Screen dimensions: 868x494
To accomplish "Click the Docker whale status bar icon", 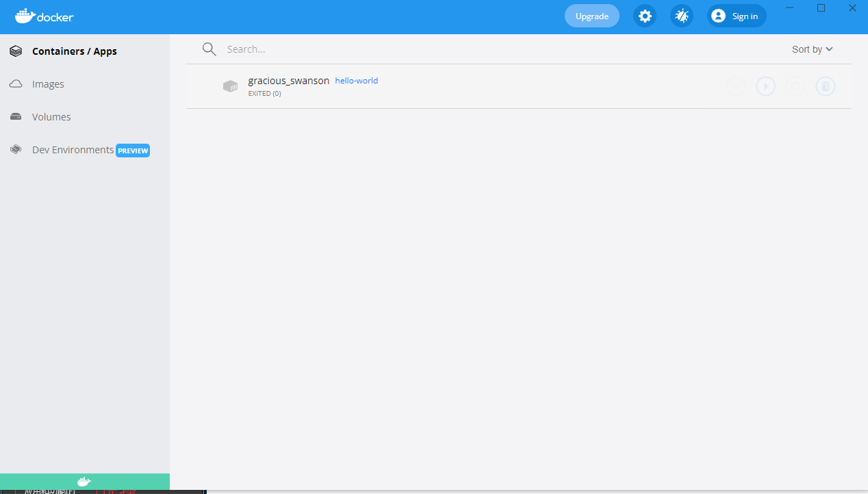I will 84,482.
